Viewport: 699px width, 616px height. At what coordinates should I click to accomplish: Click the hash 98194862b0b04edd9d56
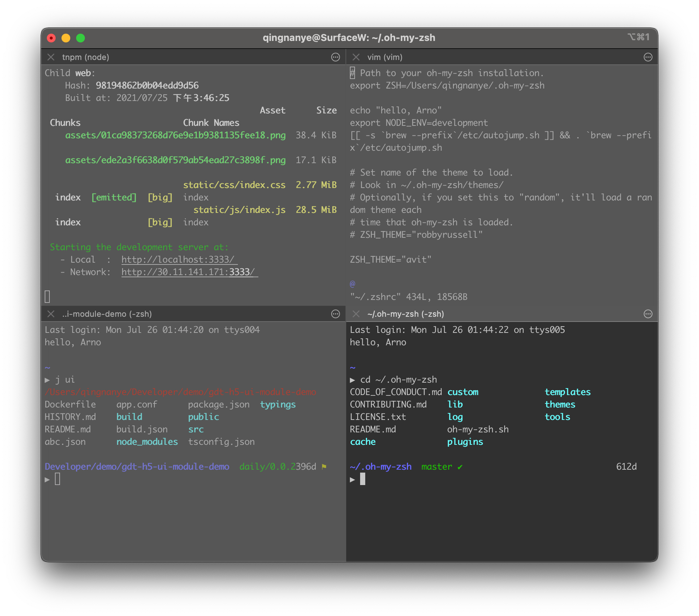(147, 86)
